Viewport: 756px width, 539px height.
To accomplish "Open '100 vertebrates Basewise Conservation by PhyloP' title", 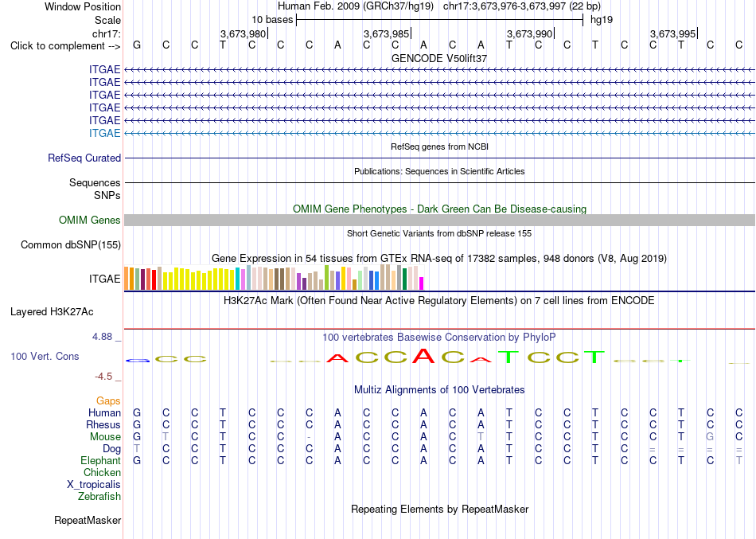I will point(439,338).
